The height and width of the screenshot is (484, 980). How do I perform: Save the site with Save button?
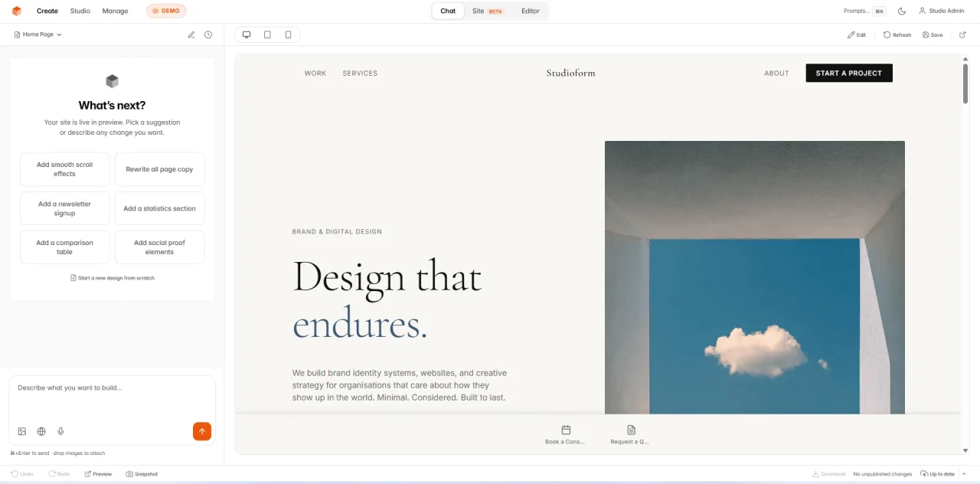tap(933, 34)
